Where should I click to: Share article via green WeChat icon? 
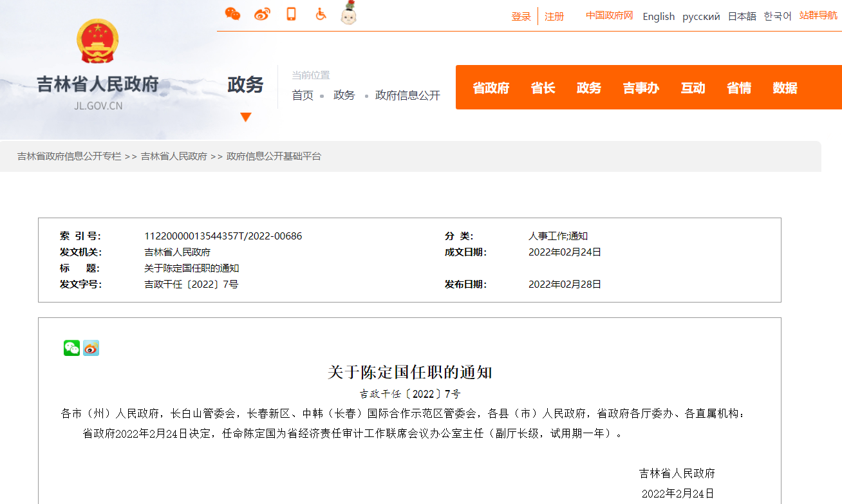point(71,348)
